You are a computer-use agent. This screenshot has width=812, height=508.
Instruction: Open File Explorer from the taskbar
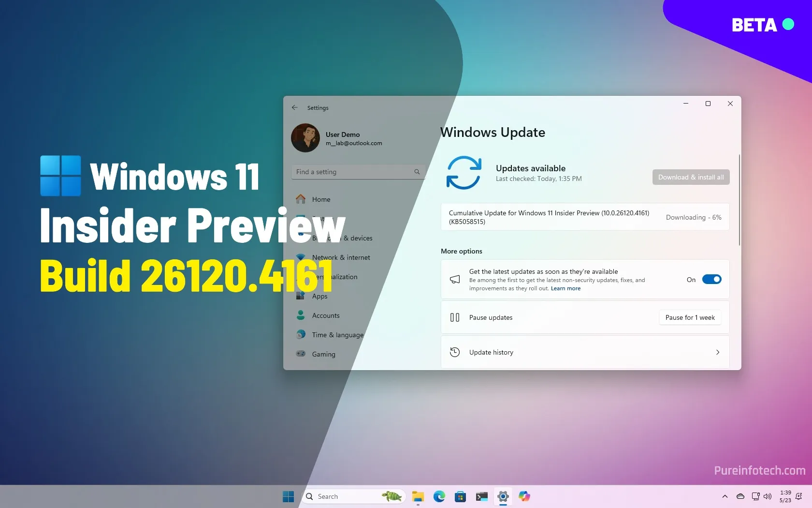[418, 496]
